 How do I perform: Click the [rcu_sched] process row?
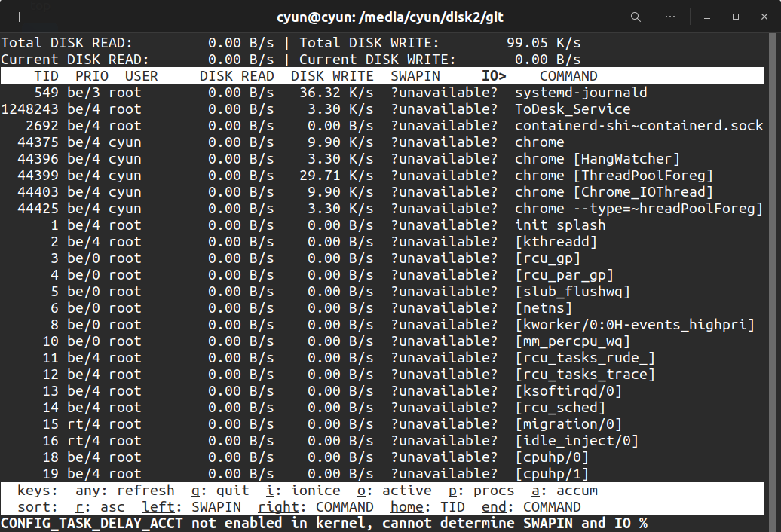pyautogui.click(x=382, y=408)
